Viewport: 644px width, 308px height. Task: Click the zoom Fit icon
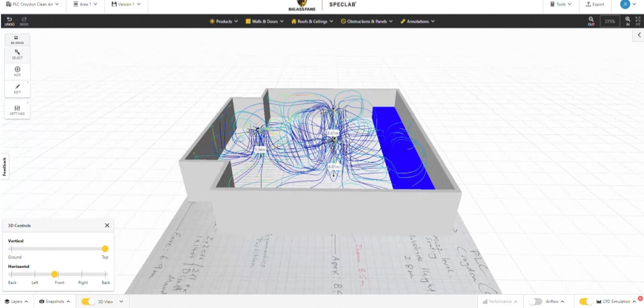638,20
